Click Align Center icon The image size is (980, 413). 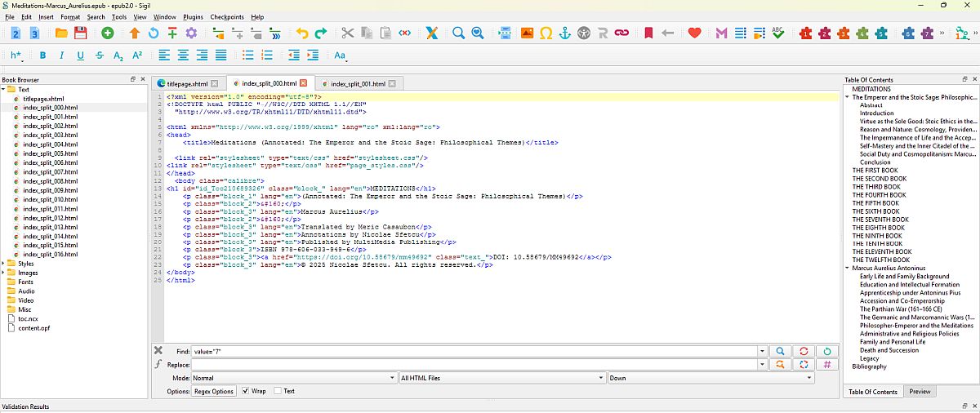[183, 56]
